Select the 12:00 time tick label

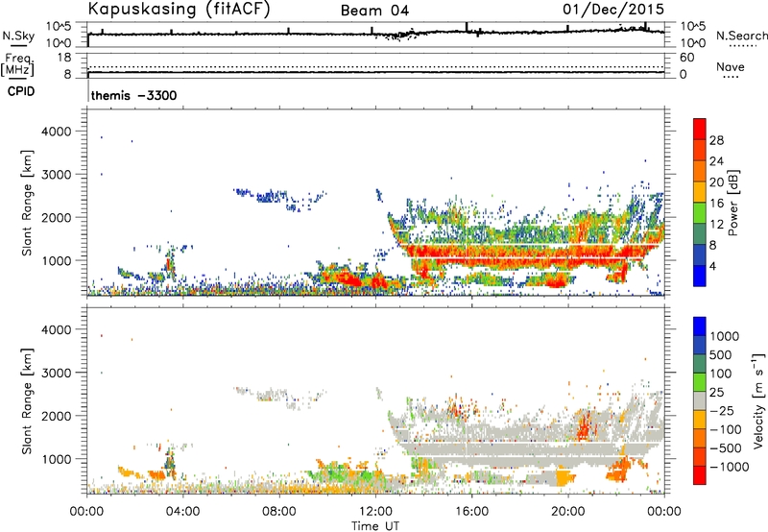(375, 512)
